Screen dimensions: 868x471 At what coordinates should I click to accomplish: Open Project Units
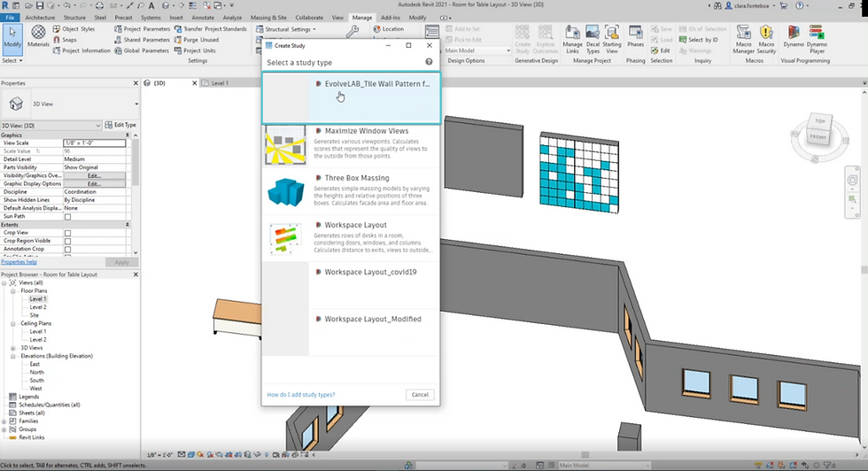point(195,50)
